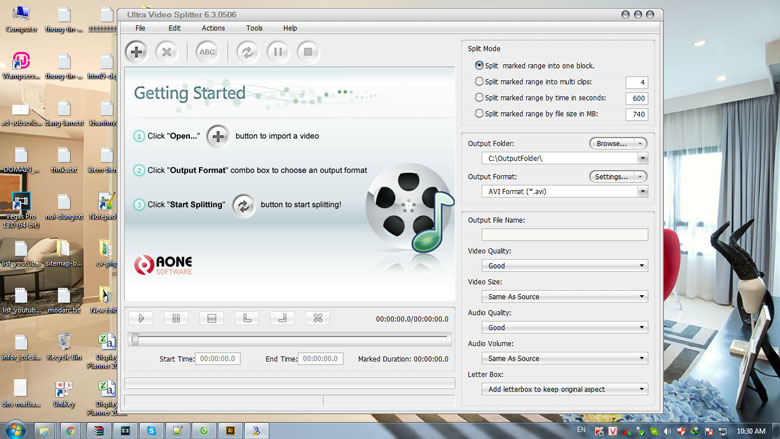
Task: Click the arrow on the Settings button
Action: click(x=640, y=176)
